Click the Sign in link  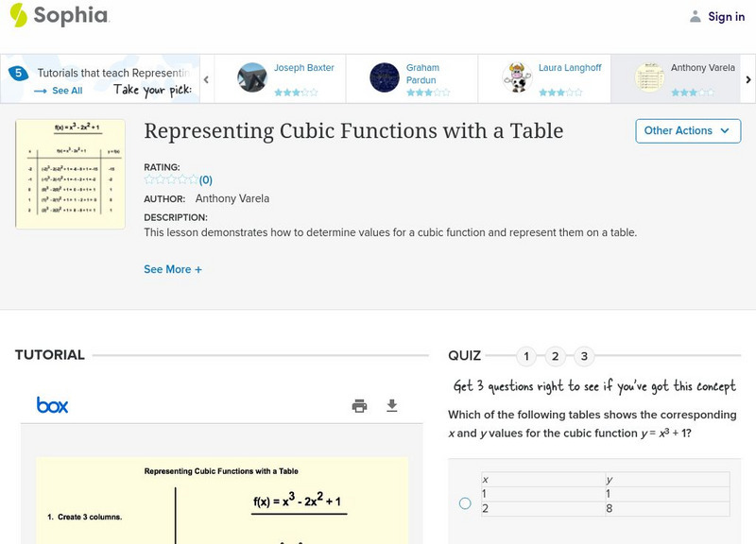(x=726, y=16)
